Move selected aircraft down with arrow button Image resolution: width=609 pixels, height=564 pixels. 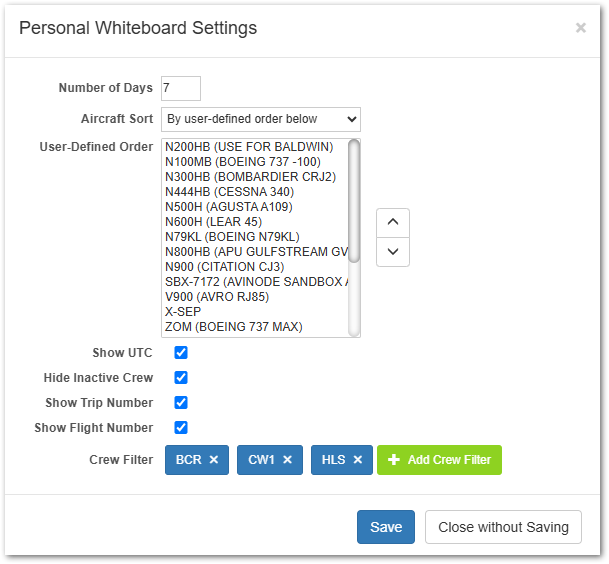(x=392, y=251)
